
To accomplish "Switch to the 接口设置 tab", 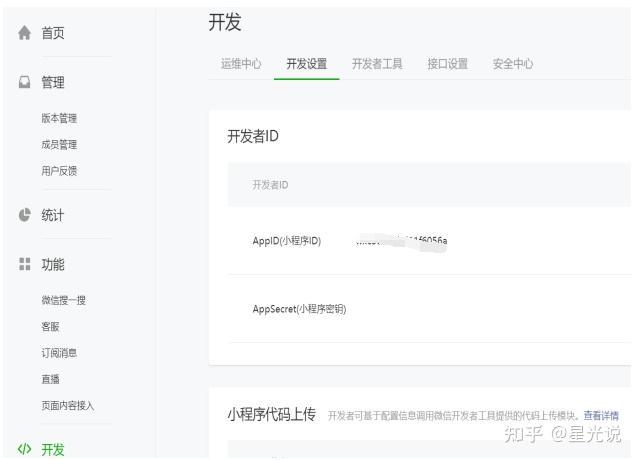I will [448, 64].
